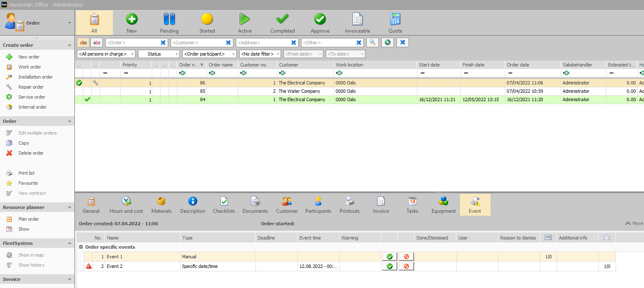Screen dimensions: 644x288
Task: Open the Tasks tab
Action: (x=412, y=205)
